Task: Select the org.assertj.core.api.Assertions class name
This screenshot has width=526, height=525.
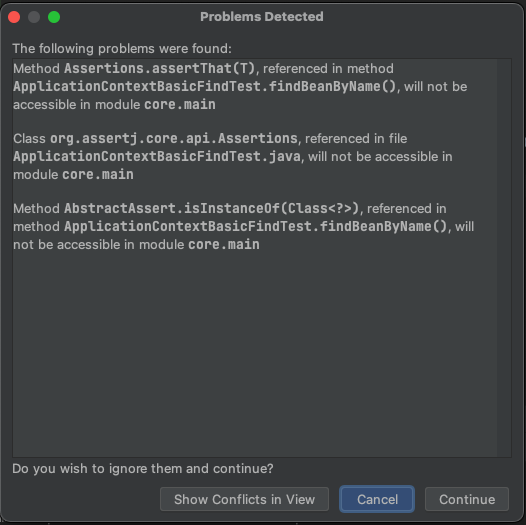Action: [174, 139]
